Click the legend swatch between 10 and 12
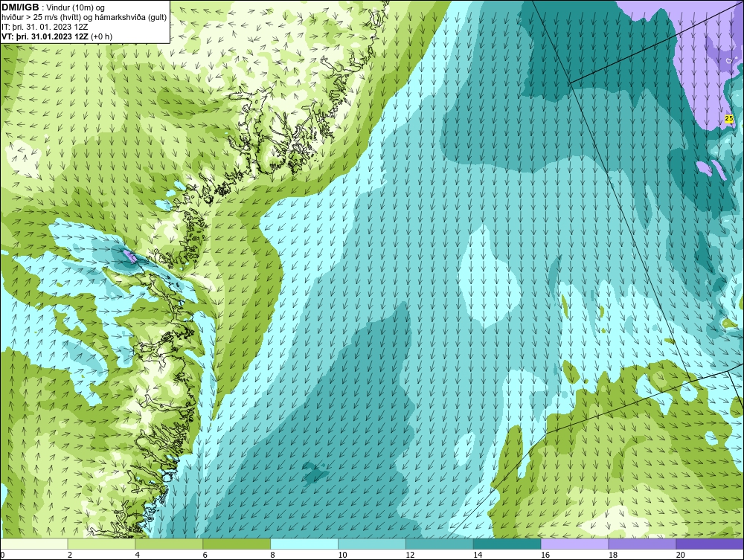The image size is (744, 560). (372, 544)
